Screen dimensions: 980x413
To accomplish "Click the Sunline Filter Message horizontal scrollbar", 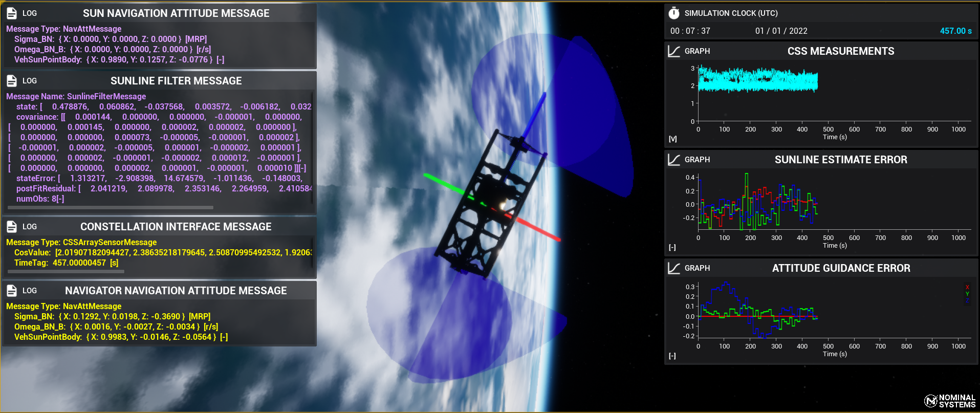I will tap(111, 208).
